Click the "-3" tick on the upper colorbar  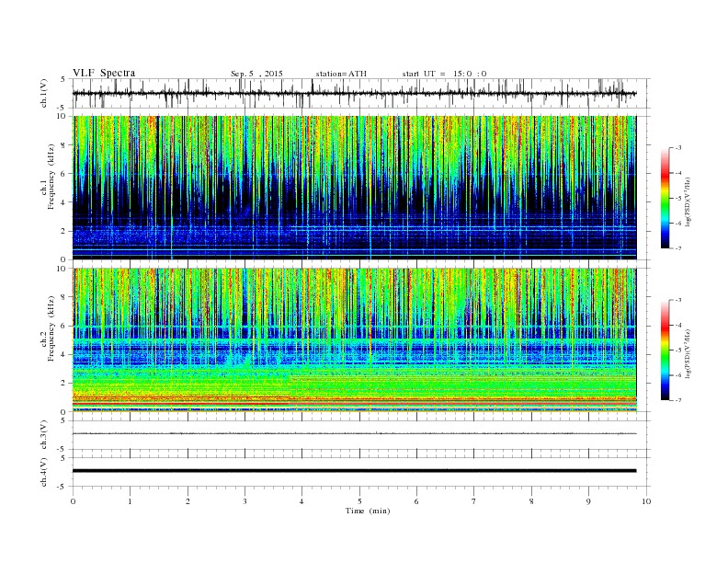(677, 148)
